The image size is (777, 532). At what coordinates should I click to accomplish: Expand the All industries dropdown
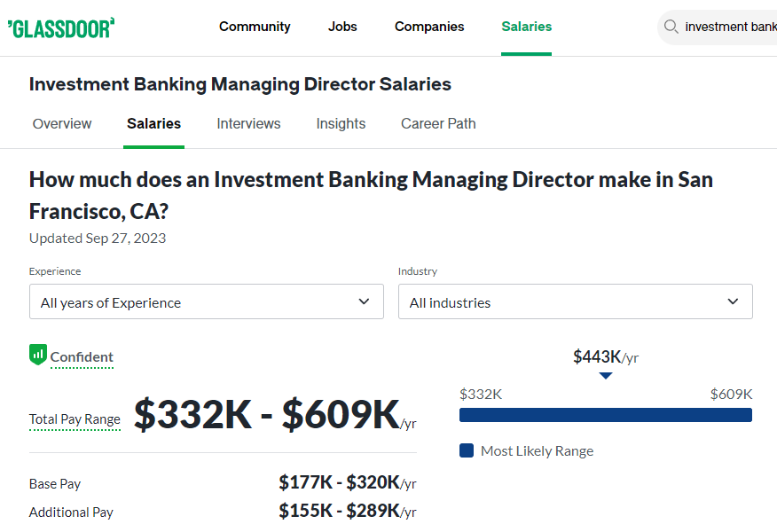(x=576, y=301)
